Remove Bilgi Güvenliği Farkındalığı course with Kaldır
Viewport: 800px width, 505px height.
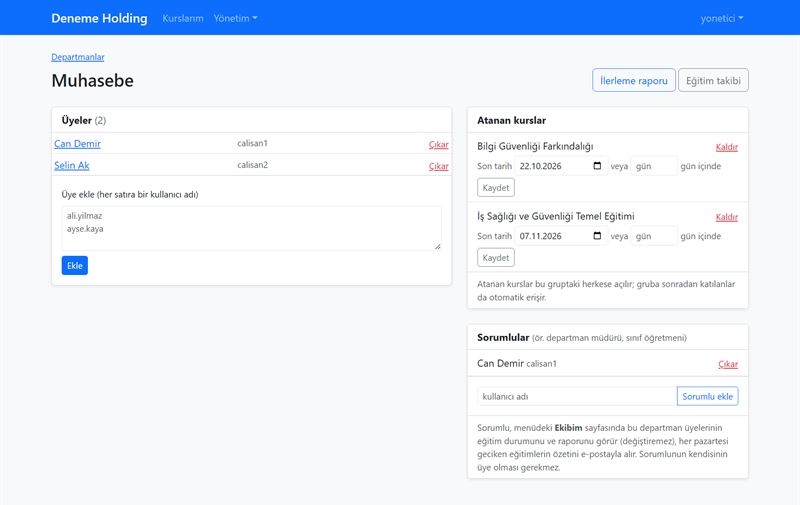click(x=727, y=147)
